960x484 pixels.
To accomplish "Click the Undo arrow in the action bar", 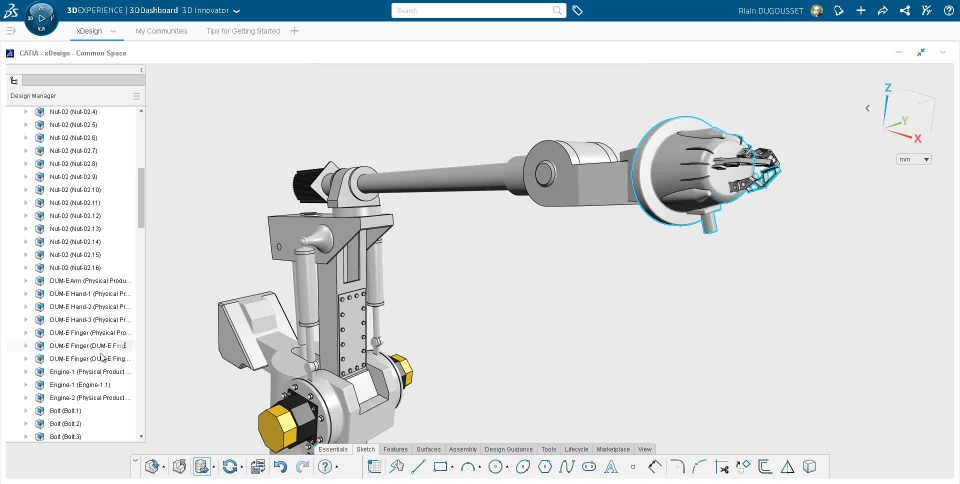I will (280, 467).
